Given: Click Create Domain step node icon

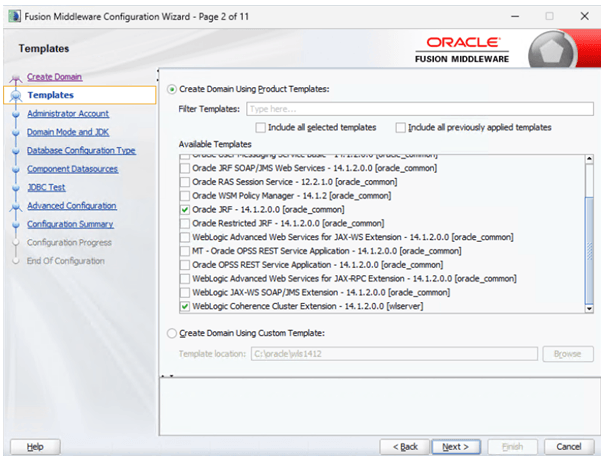Looking at the screenshot, I should [16, 79].
